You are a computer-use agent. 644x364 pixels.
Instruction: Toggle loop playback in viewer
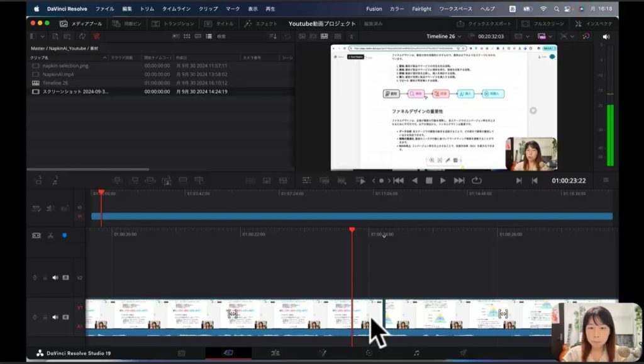[476, 181]
